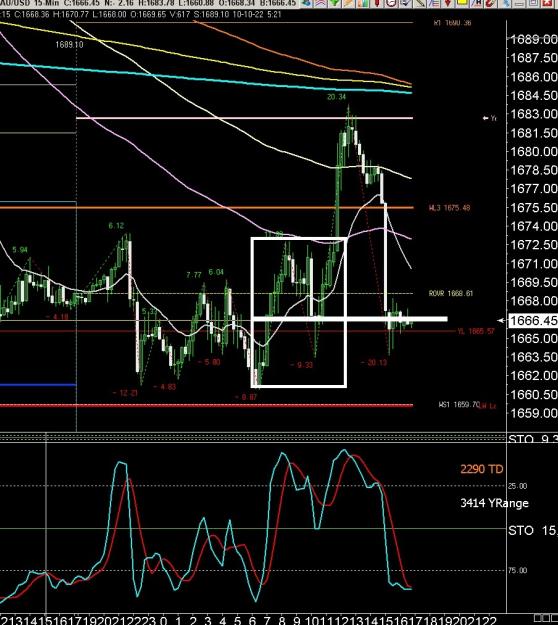Click the 3414 YRange label

[495, 503]
